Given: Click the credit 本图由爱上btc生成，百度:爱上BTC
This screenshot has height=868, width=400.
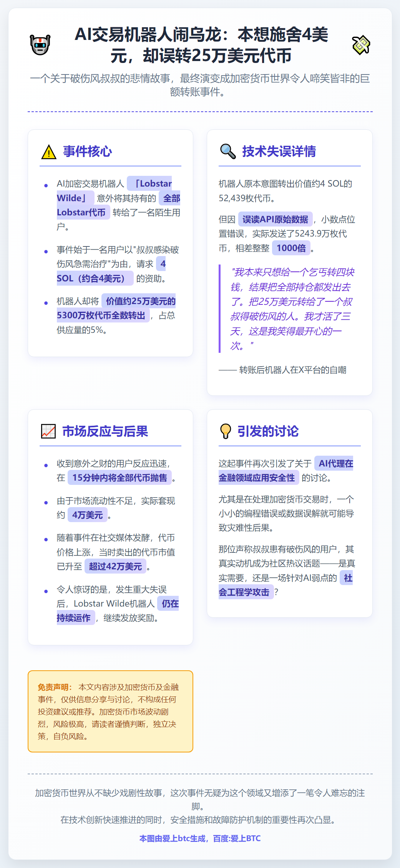Looking at the screenshot, I should coord(200,838).
